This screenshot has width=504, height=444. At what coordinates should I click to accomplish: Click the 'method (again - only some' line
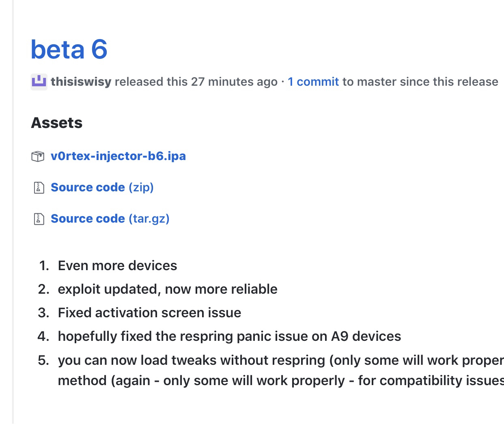point(281,381)
